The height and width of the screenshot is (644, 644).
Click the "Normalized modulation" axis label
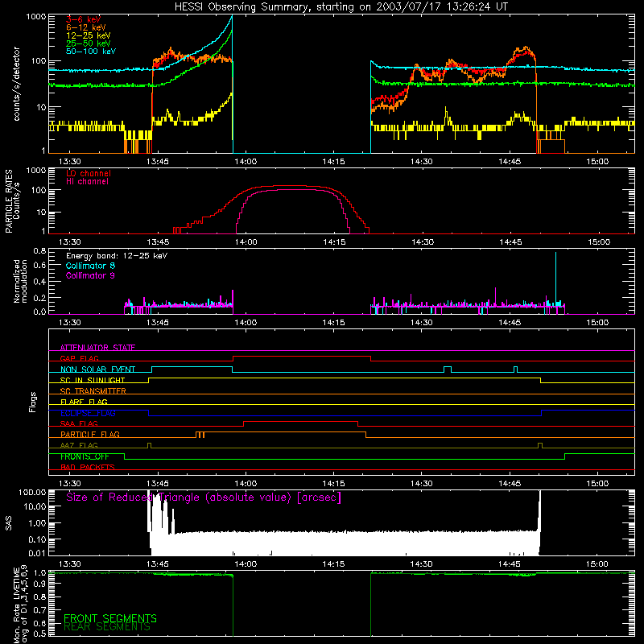pos(20,281)
